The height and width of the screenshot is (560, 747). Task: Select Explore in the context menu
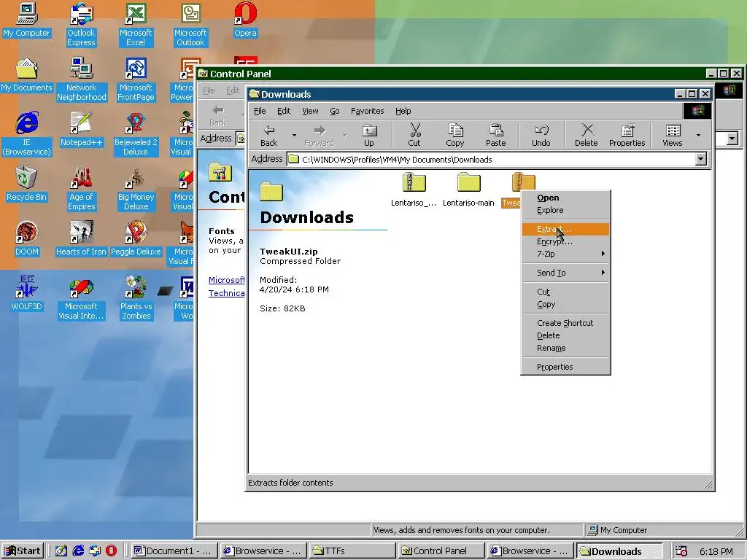[565, 210]
